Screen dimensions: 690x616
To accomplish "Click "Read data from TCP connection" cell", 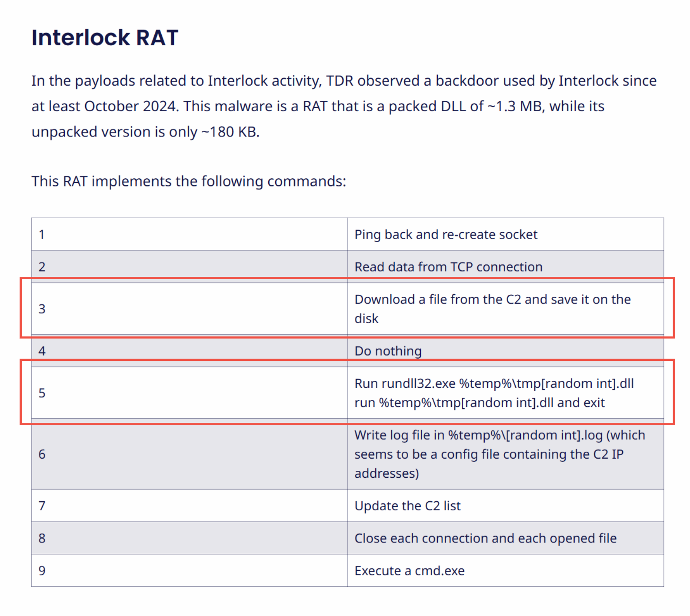I will 448,267.
